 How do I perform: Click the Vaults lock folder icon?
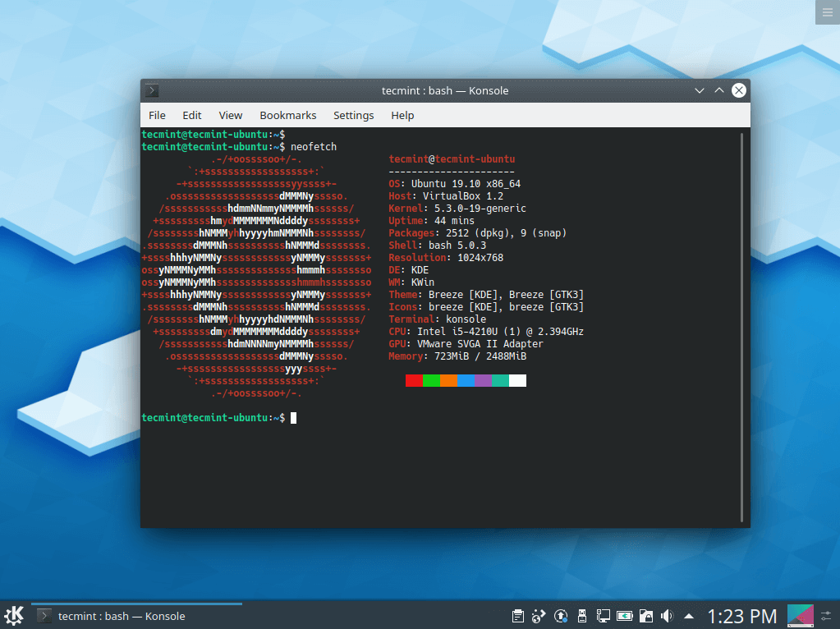645,615
